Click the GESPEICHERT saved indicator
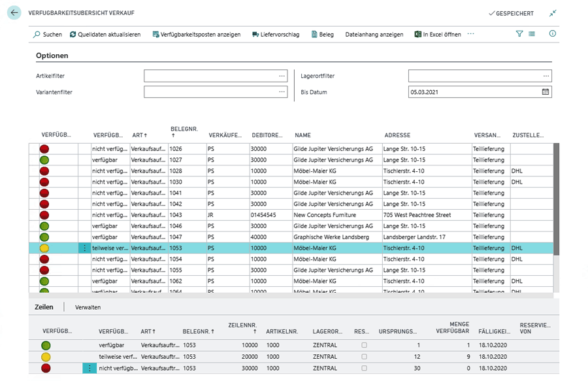The height and width of the screenshot is (381, 588). pos(511,14)
